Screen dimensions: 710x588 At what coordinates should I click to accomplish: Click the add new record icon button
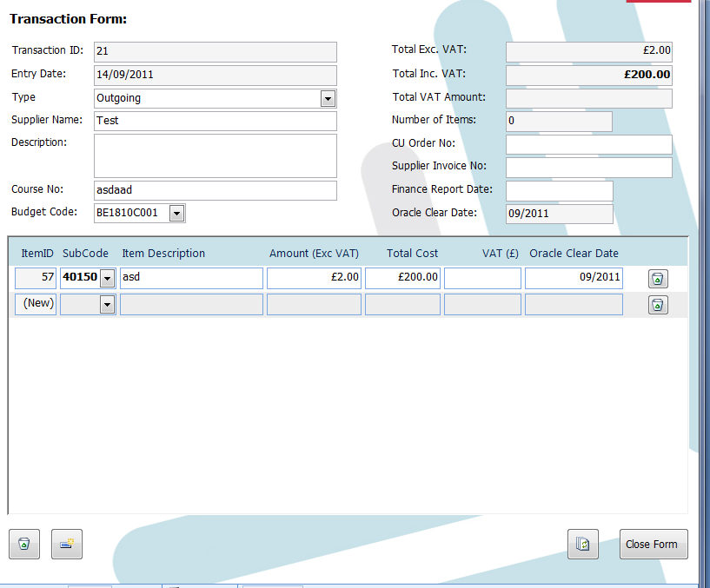(67, 544)
